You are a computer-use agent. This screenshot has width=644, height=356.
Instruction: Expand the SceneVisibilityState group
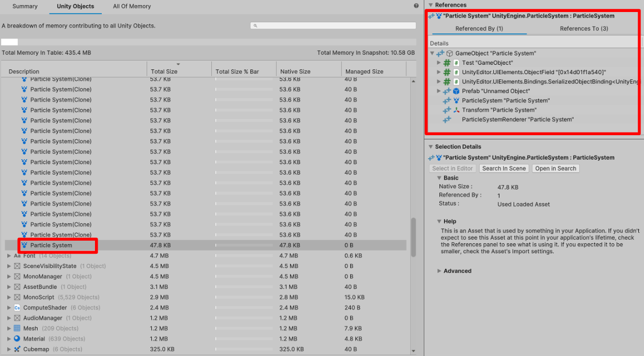point(9,266)
